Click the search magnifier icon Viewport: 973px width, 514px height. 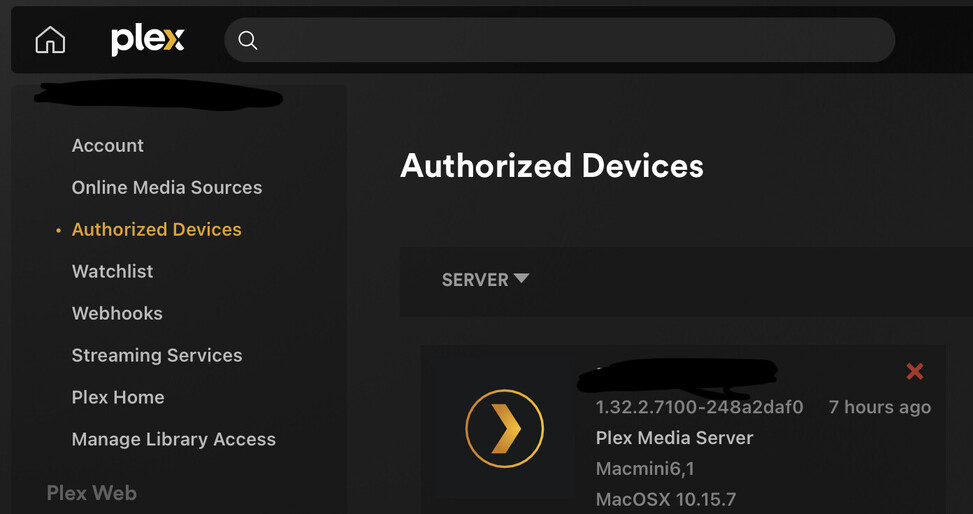tap(248, 40)
